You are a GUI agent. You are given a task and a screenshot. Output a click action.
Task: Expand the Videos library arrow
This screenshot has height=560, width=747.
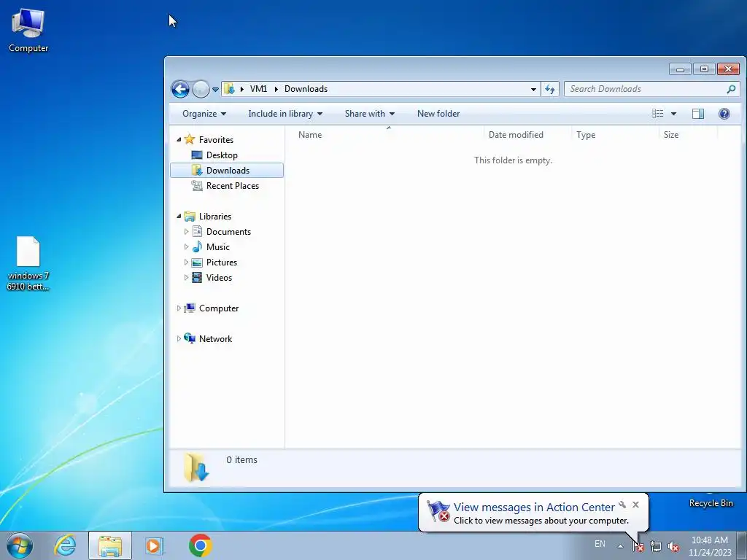[x=186, y=278]
